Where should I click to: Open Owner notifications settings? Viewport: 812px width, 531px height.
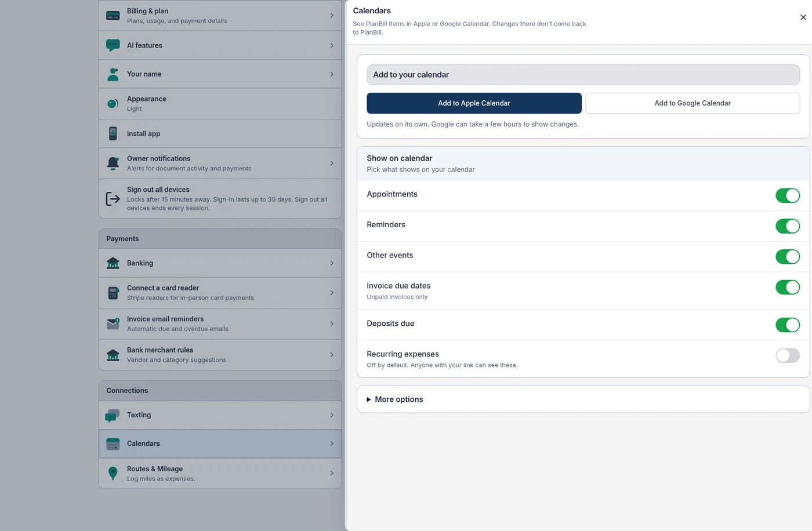tap(220, 163)
